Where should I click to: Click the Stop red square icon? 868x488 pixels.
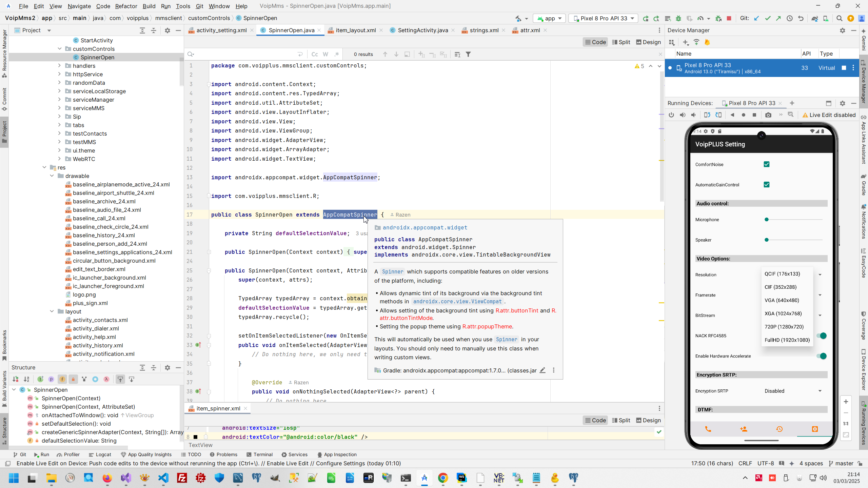coord(729,18)
